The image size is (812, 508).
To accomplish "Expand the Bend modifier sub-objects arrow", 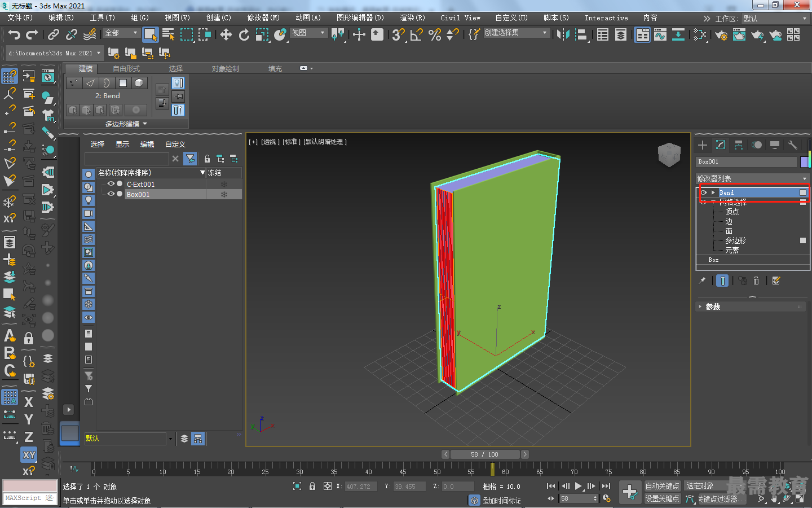I will tap(713, 192).
